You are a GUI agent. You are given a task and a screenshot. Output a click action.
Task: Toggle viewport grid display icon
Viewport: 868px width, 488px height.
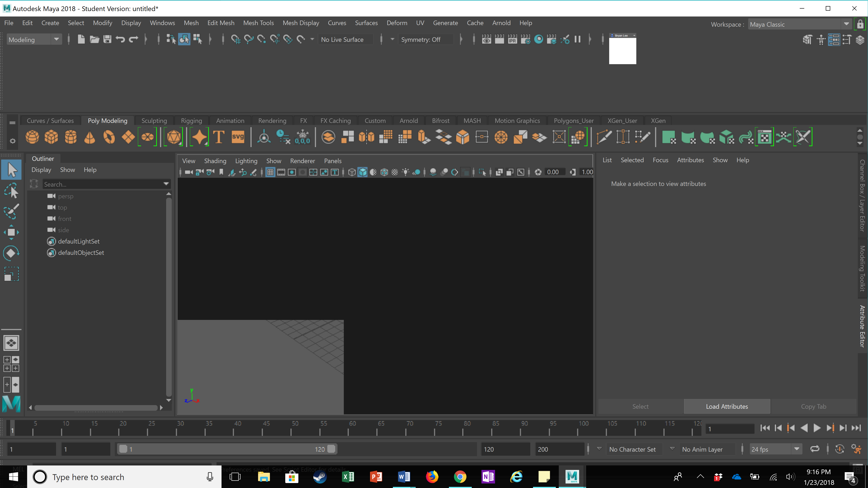(270, 172)
